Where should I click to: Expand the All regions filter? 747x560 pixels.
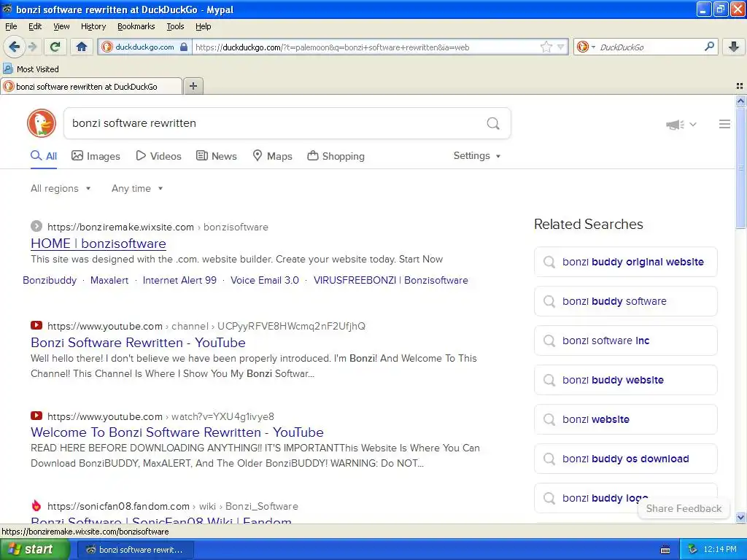[61, 189]
